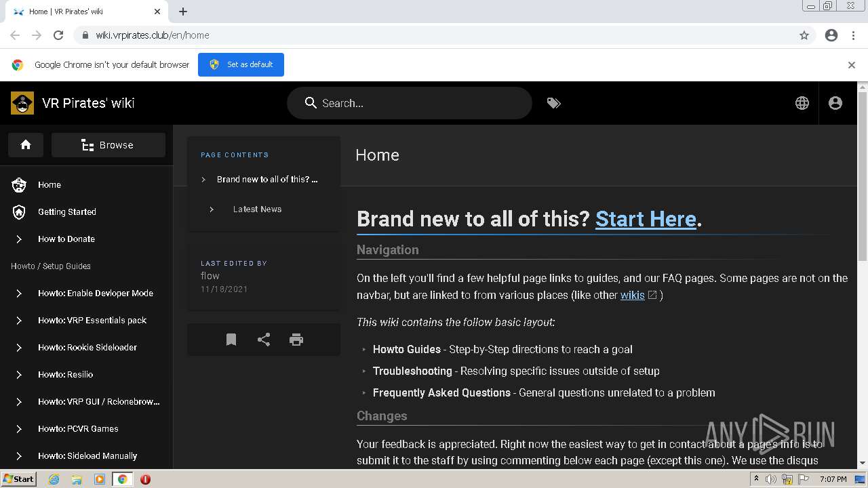Open the wiki account icon
This screenshot has width=868, height=488.
pyautogui.click(x=835, y=103)
